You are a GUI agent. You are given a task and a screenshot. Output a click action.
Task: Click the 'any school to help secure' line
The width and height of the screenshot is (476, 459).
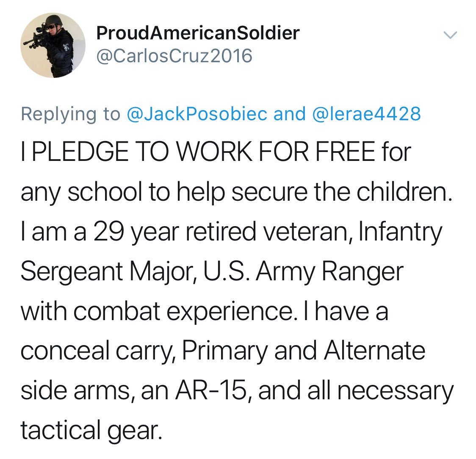click(237, 193)
